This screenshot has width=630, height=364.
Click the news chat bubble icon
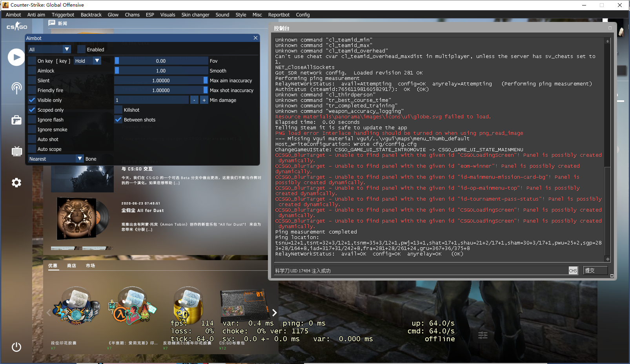(x=51, y=23)
